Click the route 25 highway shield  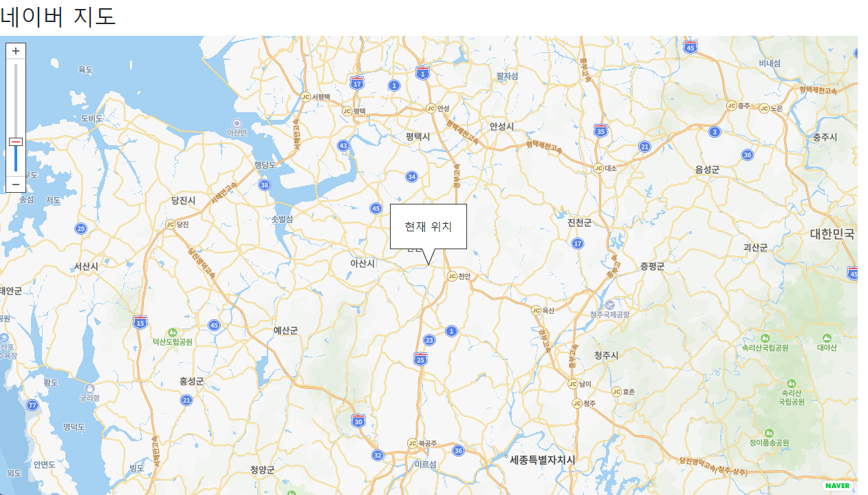point(420,359)
